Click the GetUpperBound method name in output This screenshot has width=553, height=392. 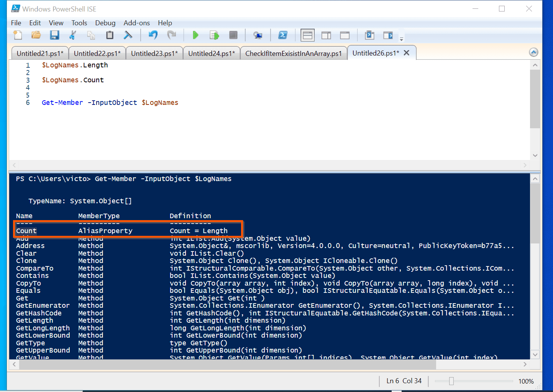click(43, 350)
